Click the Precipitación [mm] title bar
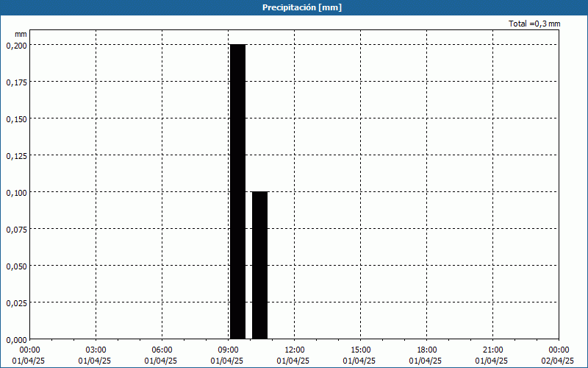Image resolution: width=588 pixels, height=368 pixels. [x=294, y=7]
